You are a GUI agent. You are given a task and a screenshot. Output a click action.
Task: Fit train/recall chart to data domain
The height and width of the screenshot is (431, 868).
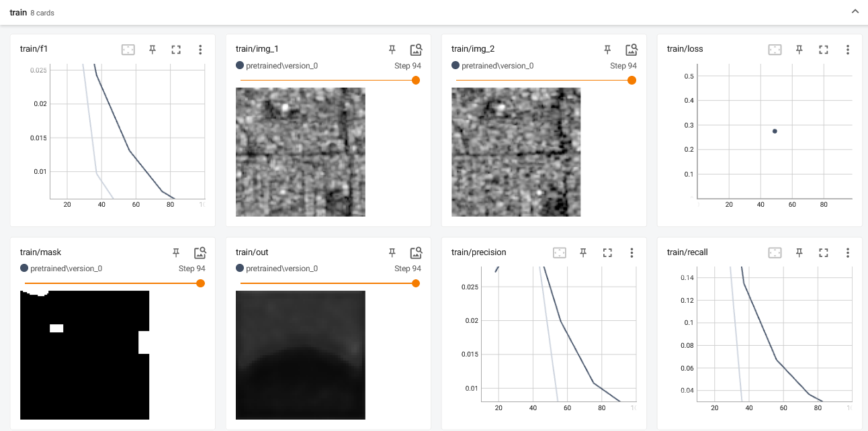(775, 252)
